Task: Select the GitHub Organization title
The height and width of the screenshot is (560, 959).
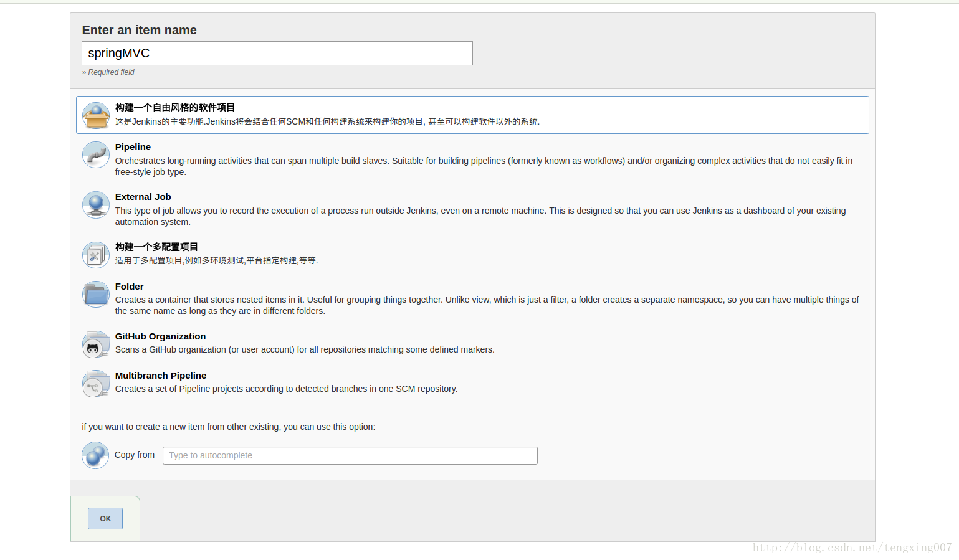Action: click(x=160, y=336)
